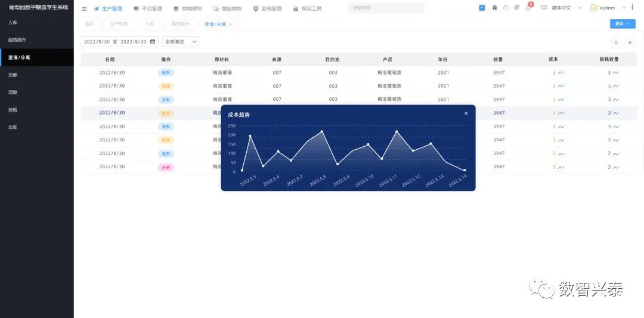Expand the 全部酒庄 winery dropdown
Image resolution: width=644 pixels, height=318 pixels.
click(181, 42)
